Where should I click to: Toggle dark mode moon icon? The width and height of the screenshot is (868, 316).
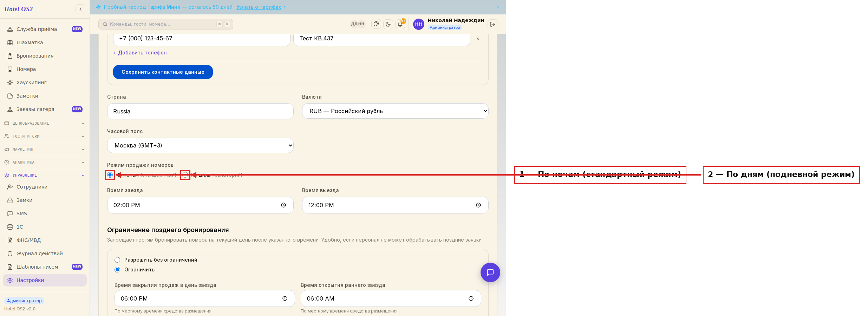388,24
